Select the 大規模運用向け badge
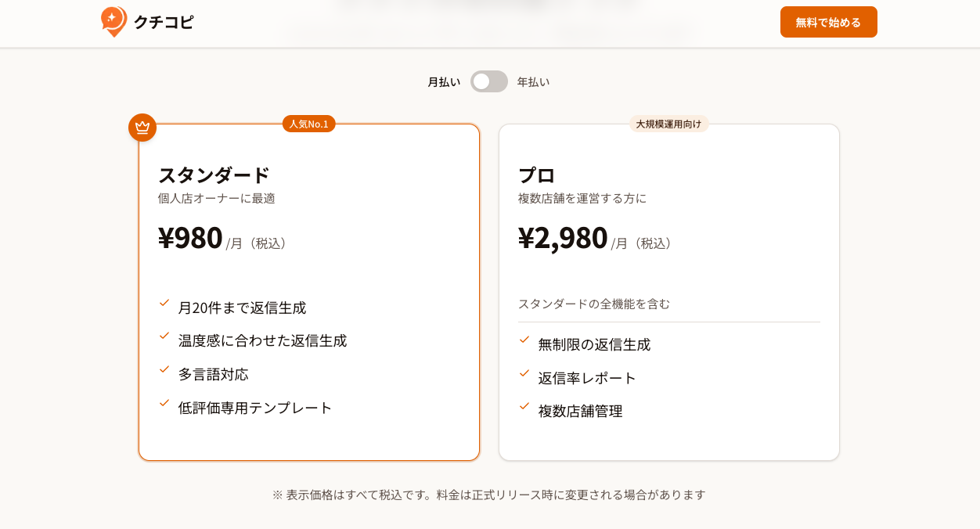The width and height of the screenshot is (980, 529). coord(668,123)
